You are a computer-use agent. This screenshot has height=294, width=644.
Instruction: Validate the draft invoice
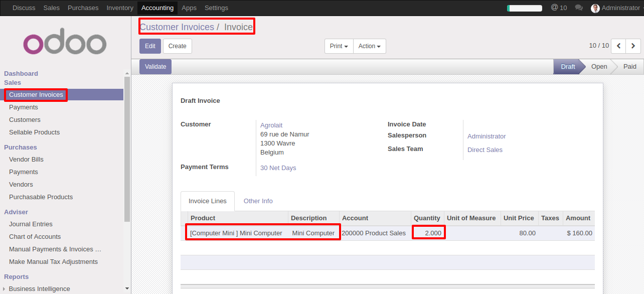click(x=155, y=67)
